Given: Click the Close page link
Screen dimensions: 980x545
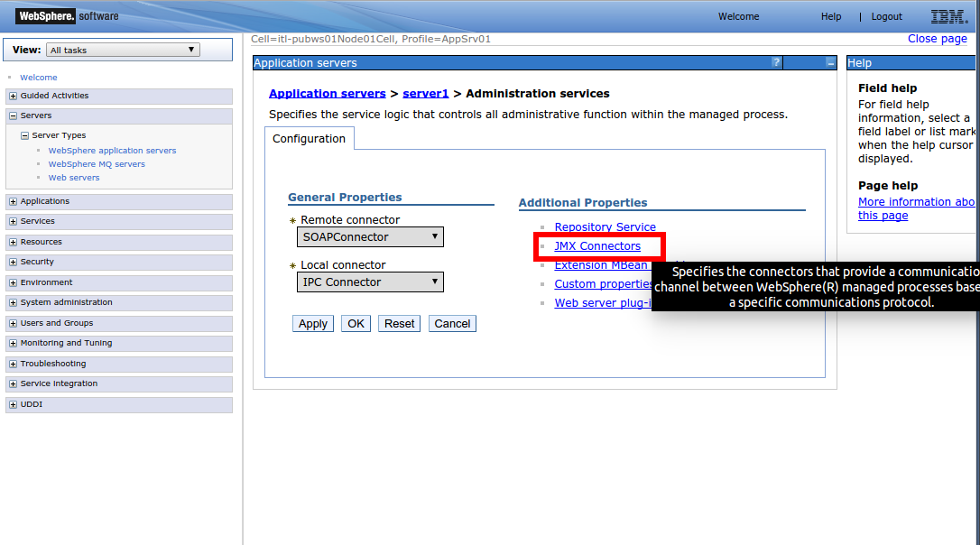Looking at the screenshot, I should [x=938, y=39].
